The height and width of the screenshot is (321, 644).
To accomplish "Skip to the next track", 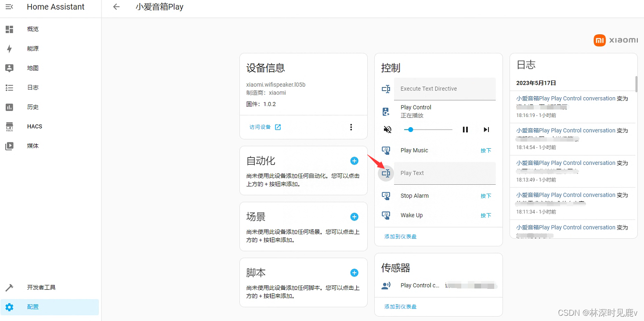I will [486, 130].
